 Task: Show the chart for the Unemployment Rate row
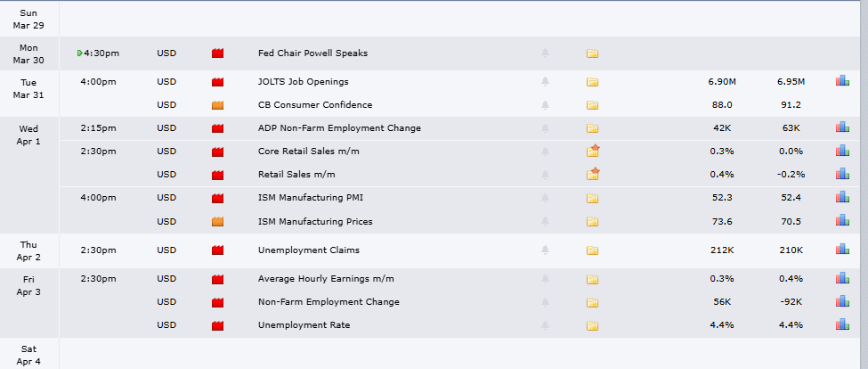click(x=841, y=325)
